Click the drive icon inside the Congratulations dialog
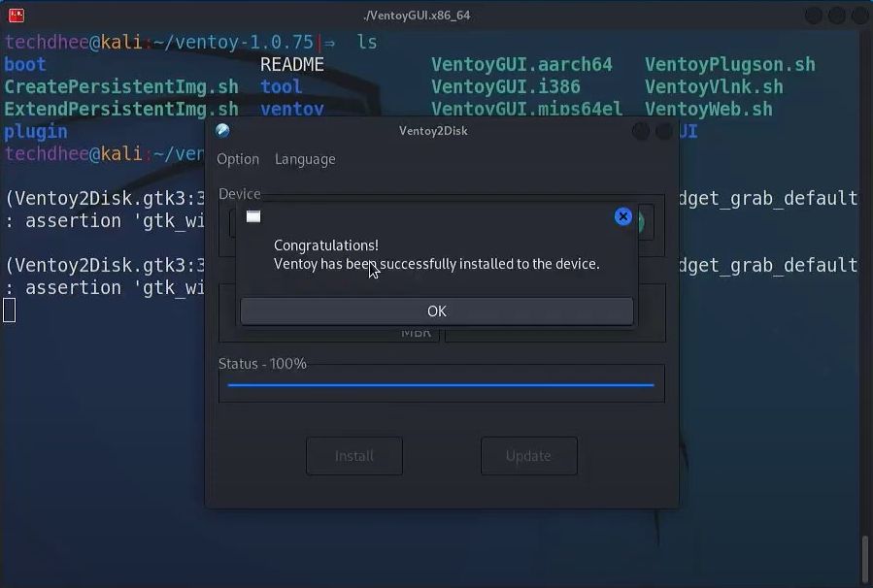This screenshot has height=588, width=873. [253, 216]
